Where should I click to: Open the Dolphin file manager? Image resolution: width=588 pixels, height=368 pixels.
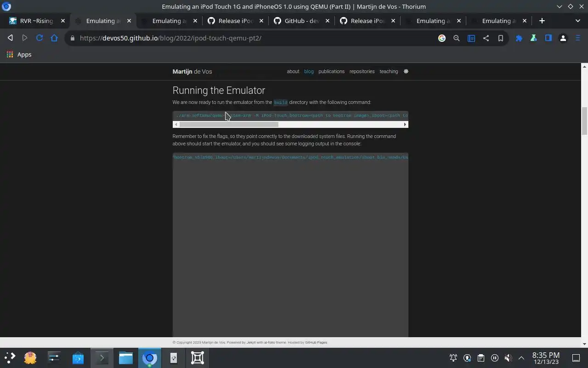(x=126, y=357)
